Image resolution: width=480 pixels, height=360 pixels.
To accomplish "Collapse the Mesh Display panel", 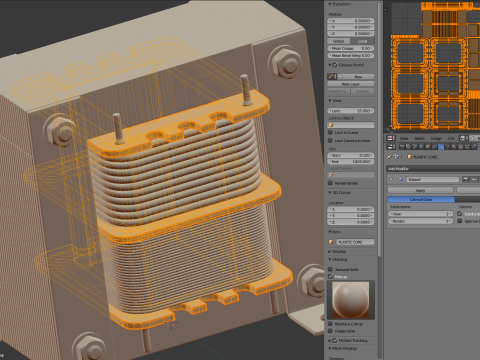I will coord(330,348).
